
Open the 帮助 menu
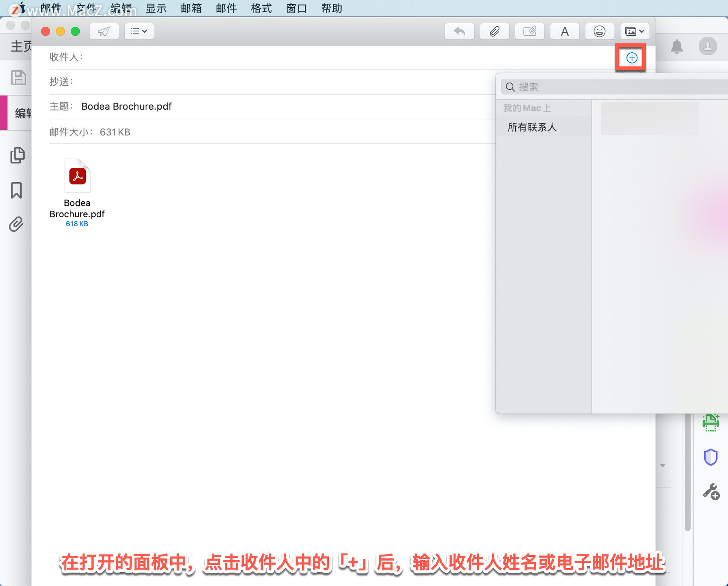point(331,8)
